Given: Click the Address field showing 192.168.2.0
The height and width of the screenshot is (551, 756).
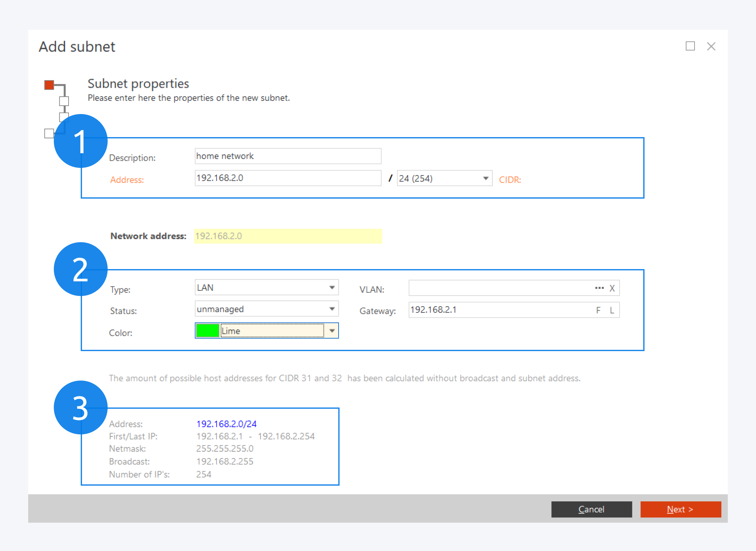Looking at the screenshot, I should coord(287,178).
